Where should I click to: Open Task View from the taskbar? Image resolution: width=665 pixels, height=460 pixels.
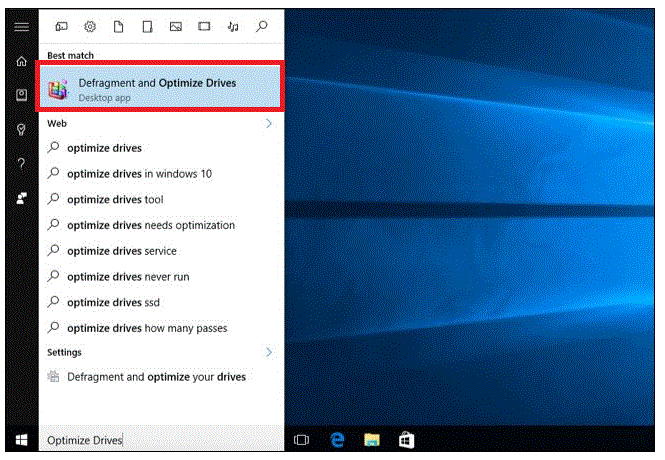pyautogui.click(x=302, y=440)
